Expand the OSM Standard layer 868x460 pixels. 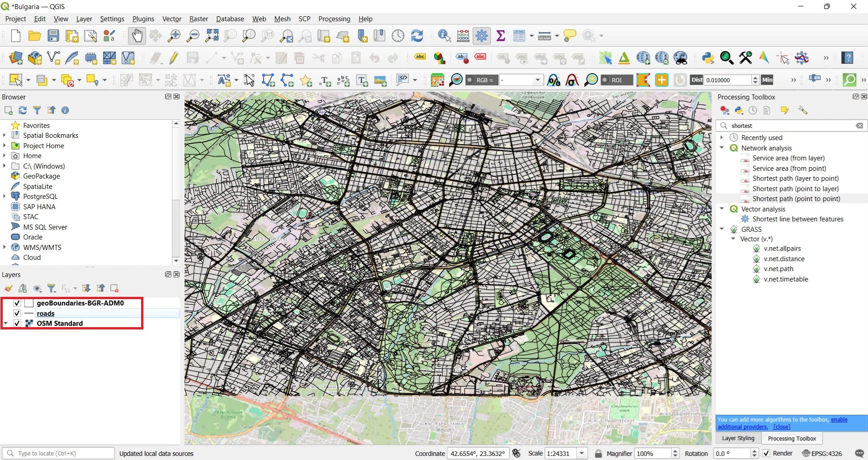(x=6, y=324)
